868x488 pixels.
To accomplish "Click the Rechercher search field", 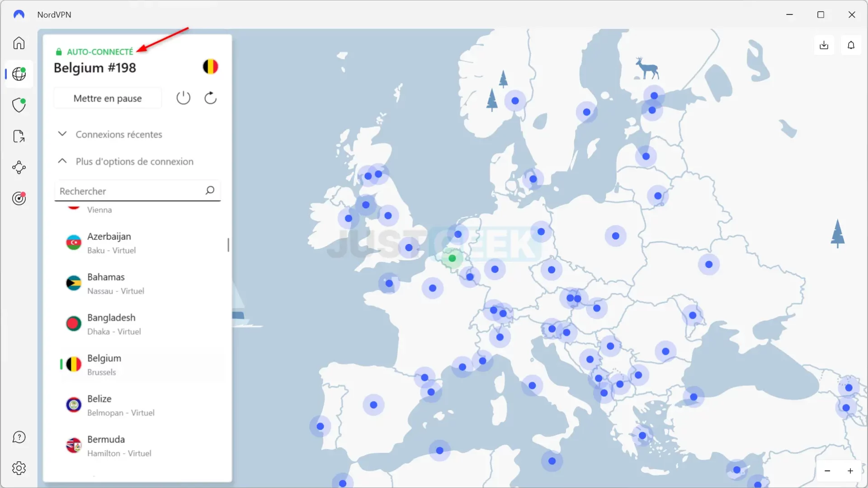I will click(x=137, y=191).
